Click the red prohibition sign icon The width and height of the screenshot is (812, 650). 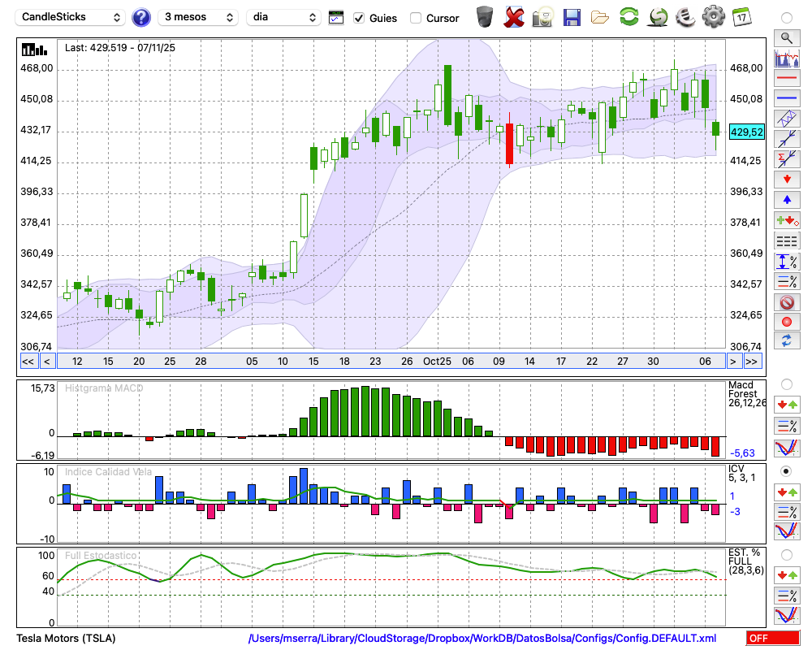tap(786, 302)
